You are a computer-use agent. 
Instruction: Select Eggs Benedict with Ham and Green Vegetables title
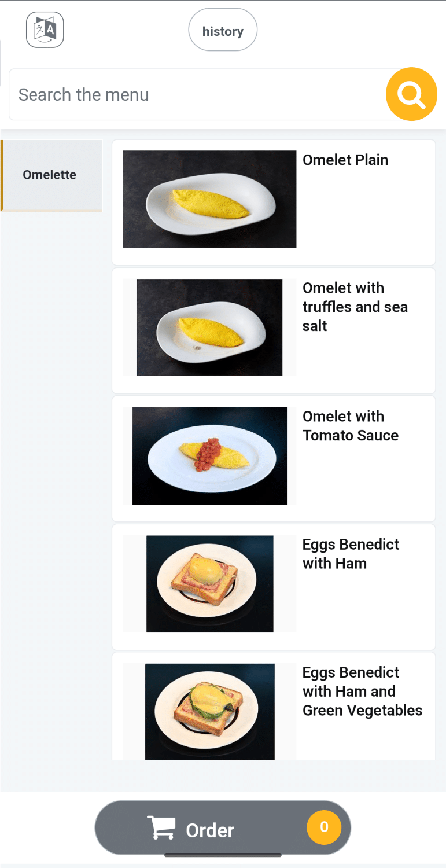[x=362, y=692]
